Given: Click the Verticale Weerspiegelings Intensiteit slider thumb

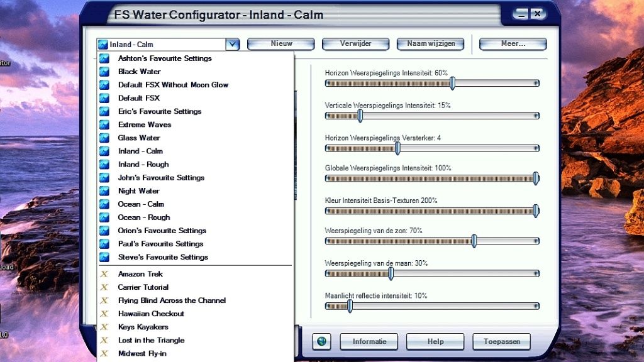Looking at the screenshot, I should [x=360, y=116].
